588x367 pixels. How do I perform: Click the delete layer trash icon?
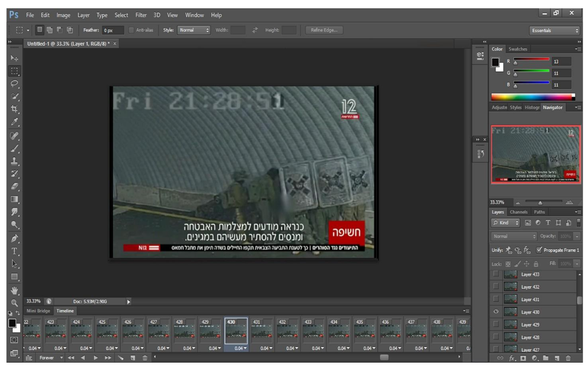pyautogui.click(x=568, y=359)
